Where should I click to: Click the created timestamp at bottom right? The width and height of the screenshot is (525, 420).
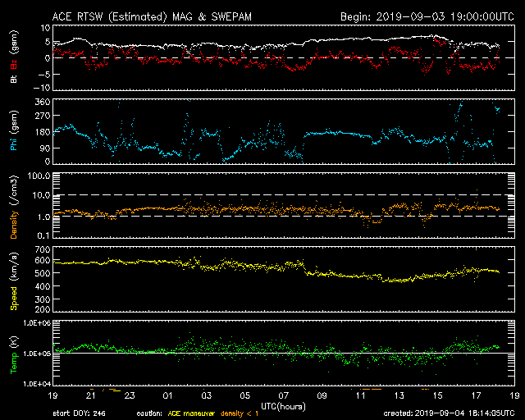click(x=449, y=413)
